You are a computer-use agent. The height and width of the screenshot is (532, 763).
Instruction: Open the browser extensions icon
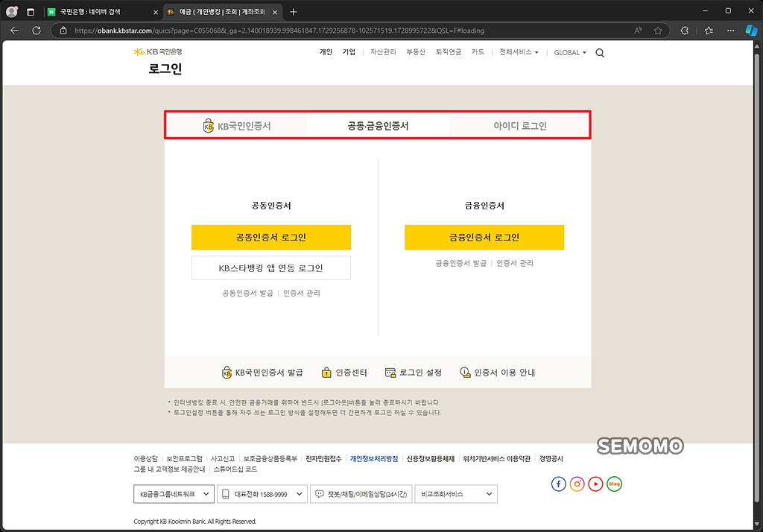point(685,31)
